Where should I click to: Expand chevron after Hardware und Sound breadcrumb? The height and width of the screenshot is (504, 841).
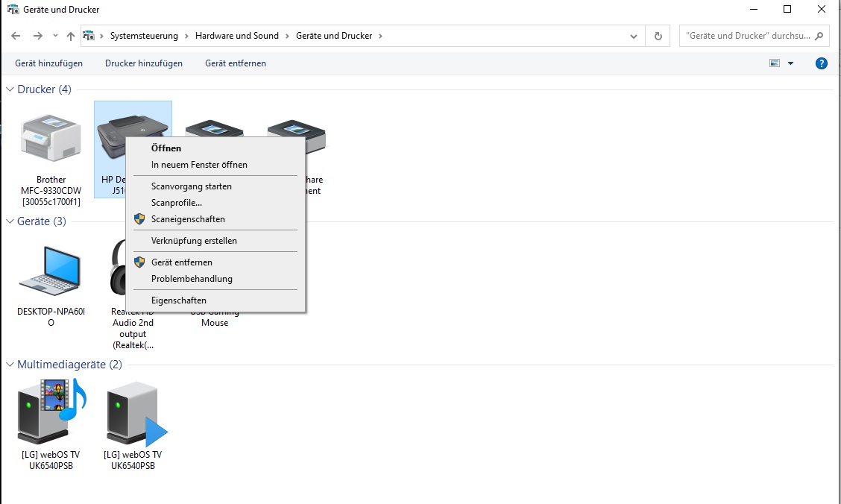288,36
